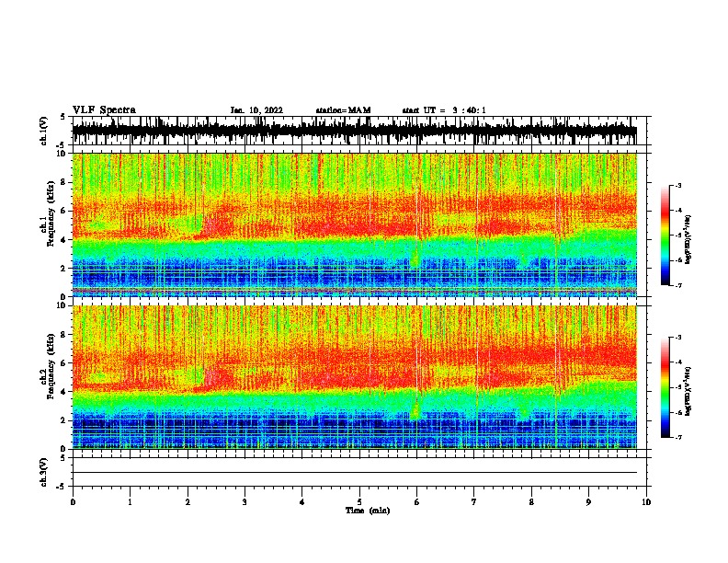Click the ch.2 color bar legend
This screenshot has width=728, height=563.
665,387
